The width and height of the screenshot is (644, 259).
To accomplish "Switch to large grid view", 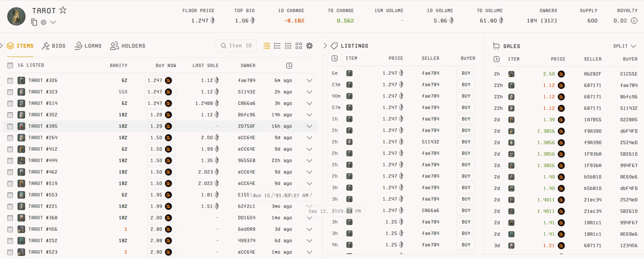I will coord(299,46).
